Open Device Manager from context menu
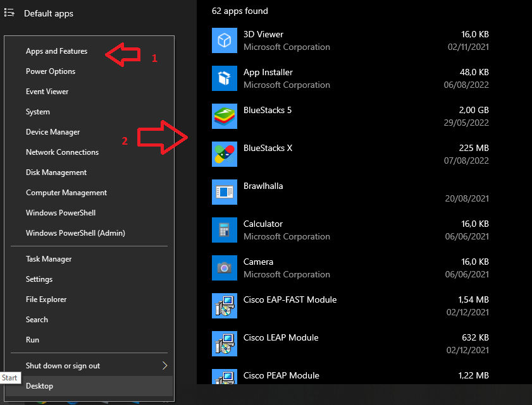The height and width of the screenshot is (405, 532). (53, 132)
